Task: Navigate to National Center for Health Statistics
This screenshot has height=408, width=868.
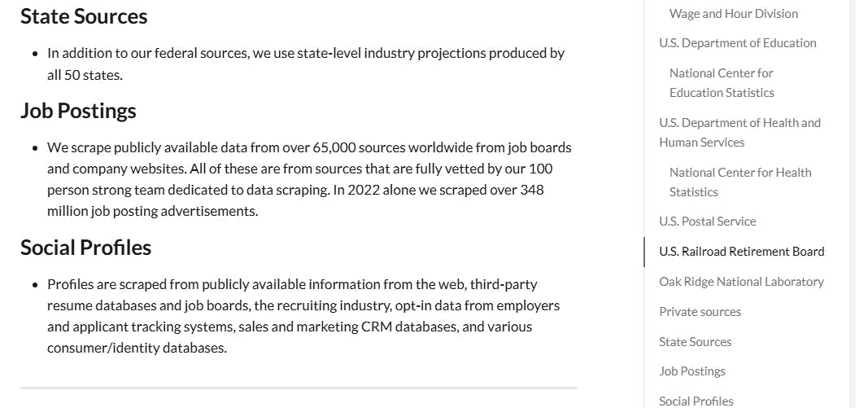Action: (739, 182)
